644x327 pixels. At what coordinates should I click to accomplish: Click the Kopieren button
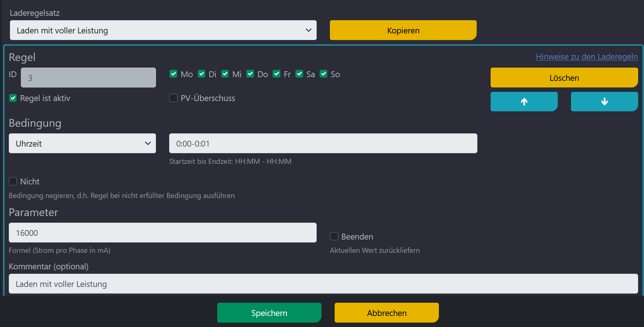coord(403,30)
